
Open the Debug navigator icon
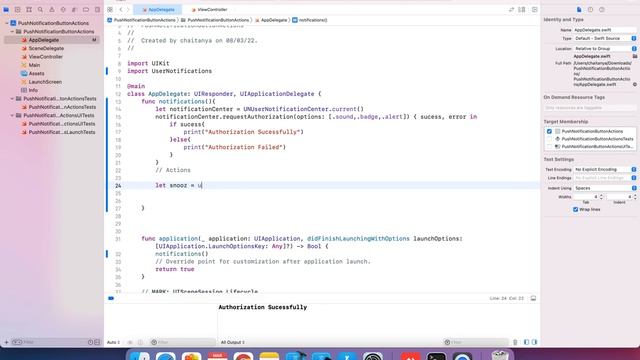[x=74, y=9]
